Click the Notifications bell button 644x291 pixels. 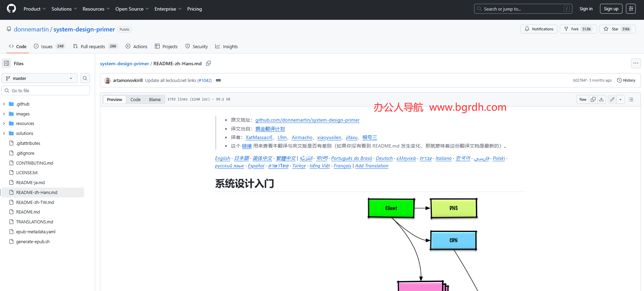tap(539, 29)
